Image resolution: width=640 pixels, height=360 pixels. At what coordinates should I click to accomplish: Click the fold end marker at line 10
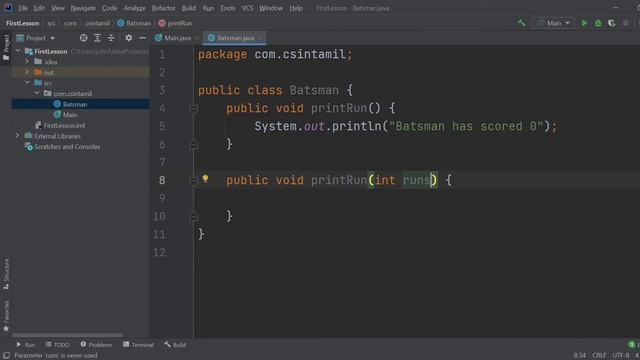193,216
